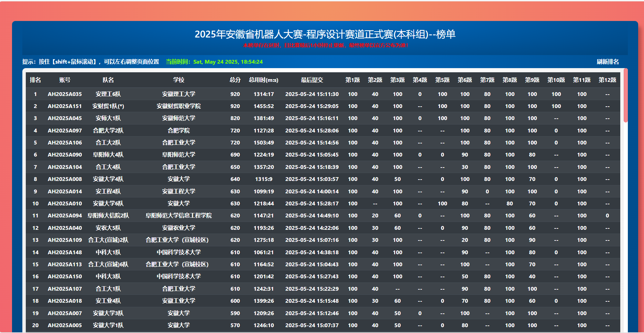Click team name 安财贸1队(*)
The image size is (644, 333).
click(108, 106)
